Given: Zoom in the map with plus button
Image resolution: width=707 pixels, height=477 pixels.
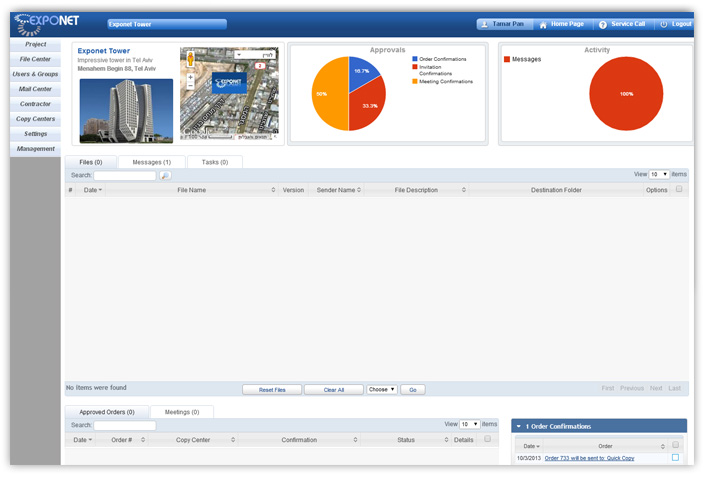Looking at the screenshot, I should (190, 77).
